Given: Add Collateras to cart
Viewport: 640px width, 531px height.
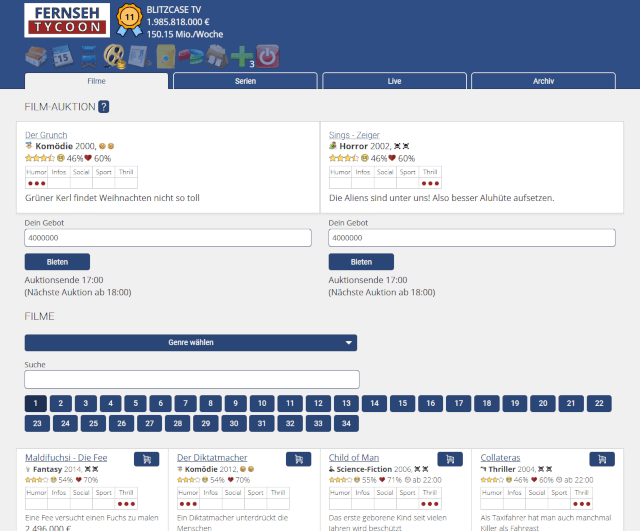Looking at the screenshot, I should coord(602,459).
